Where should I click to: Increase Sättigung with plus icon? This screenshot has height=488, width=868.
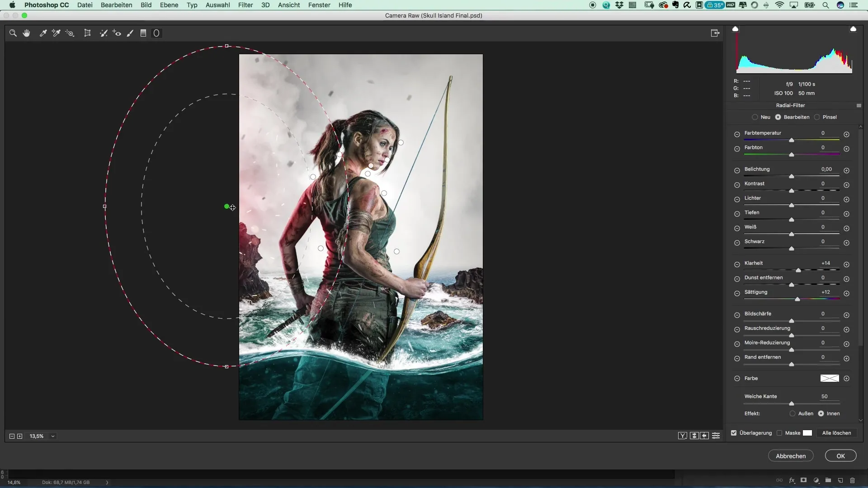pos(846,293)
